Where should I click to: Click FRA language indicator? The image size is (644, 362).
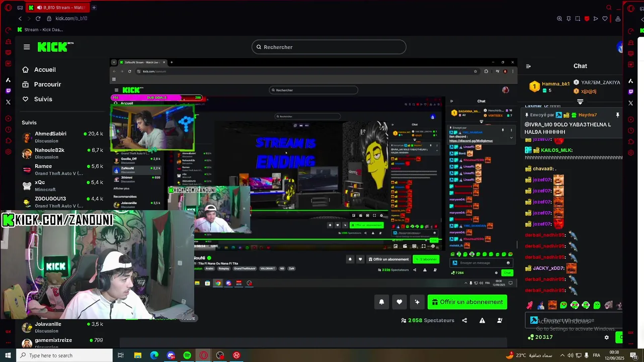coord(597,355)
